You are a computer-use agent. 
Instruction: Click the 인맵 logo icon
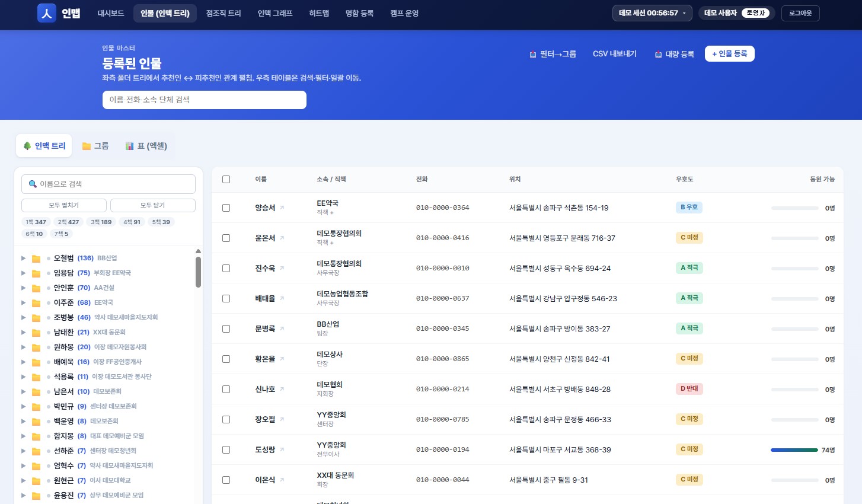pos(47,13)
